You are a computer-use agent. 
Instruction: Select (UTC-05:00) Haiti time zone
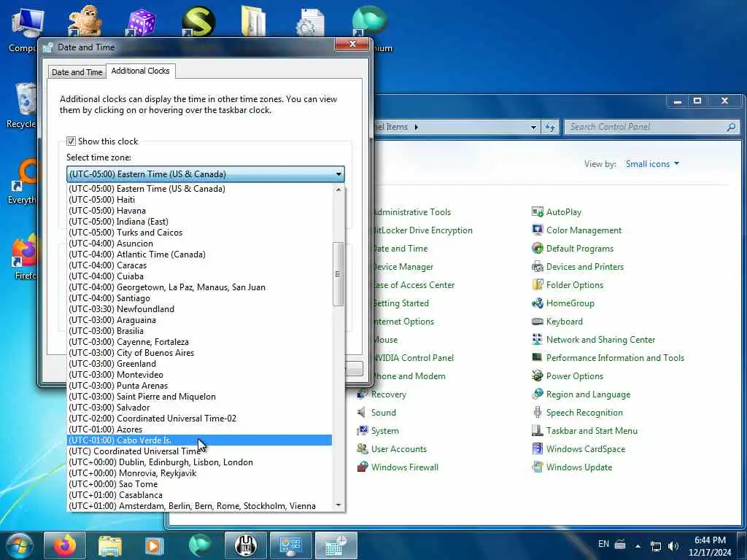[x=200, y=200]
